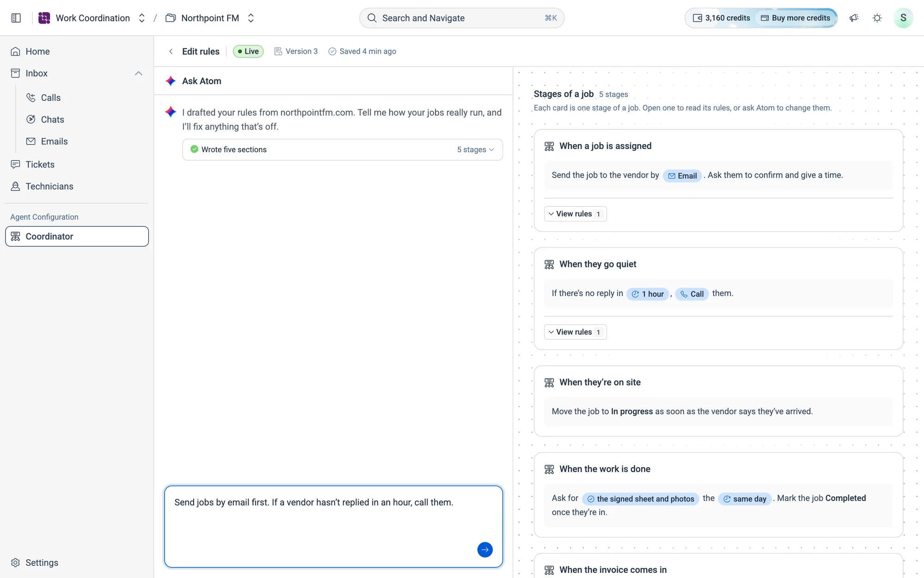The image size is (924, 578).
Task: Focus the Search and Navigate field
Action: (462, 18)
